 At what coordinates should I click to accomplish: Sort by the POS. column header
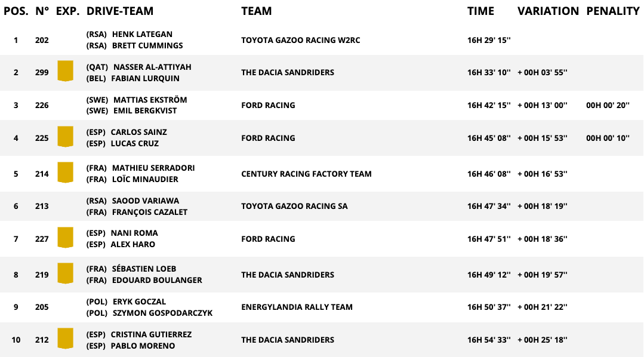[x=16, y=11]
